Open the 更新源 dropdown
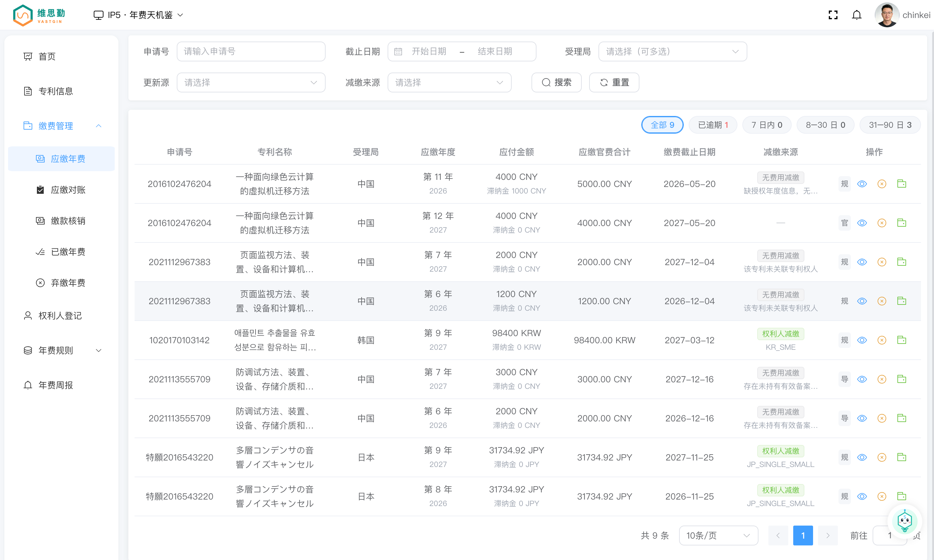 coord(251,82)
